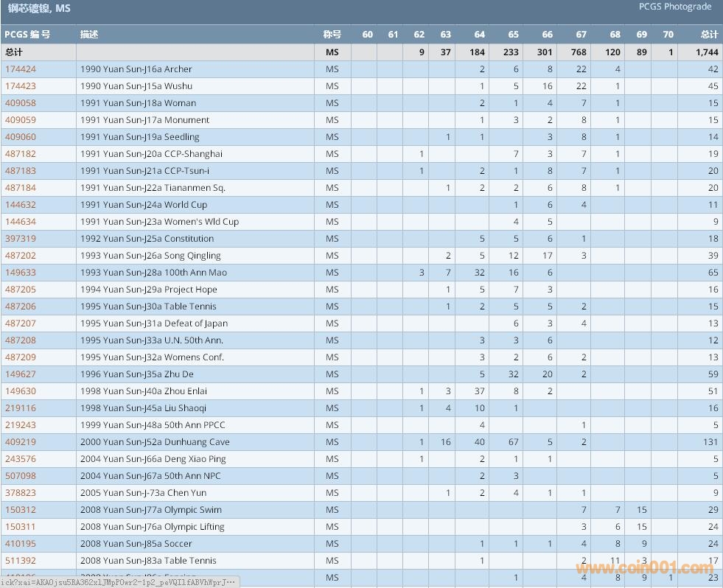Click PCGS number 174423 for Wushu
The image size is (723, 588).
click(21, 86)
